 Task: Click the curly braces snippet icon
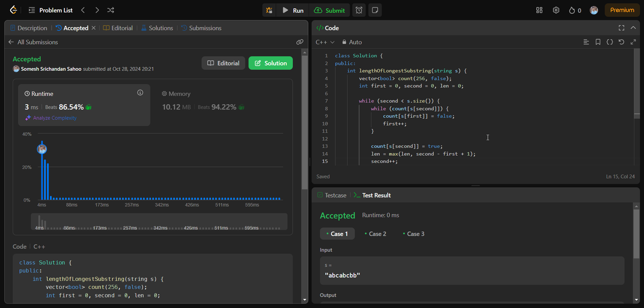coord(610,42)
